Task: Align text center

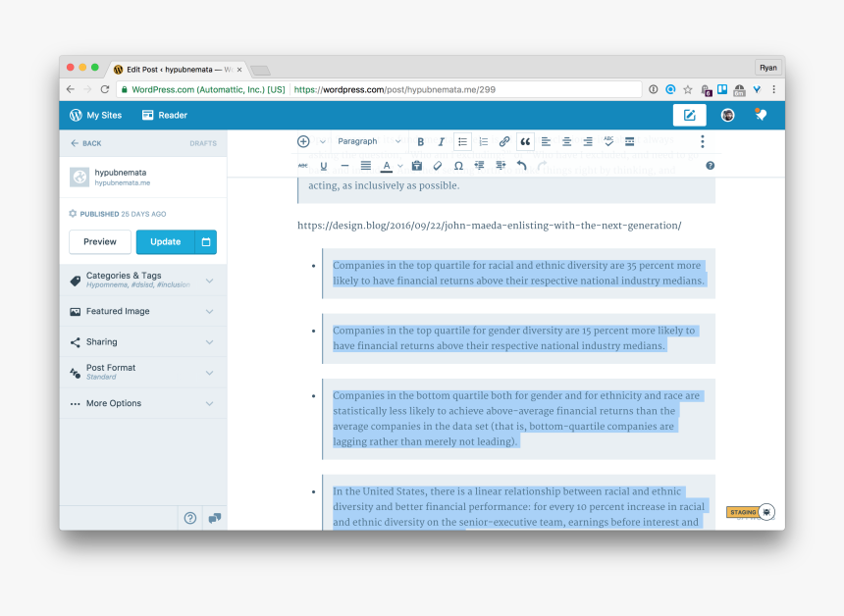Action: 567,141
